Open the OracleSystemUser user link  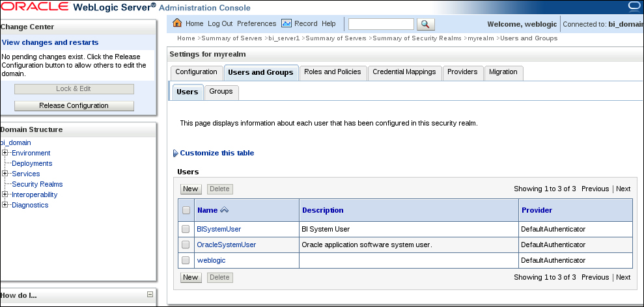(x=227, y=245)
